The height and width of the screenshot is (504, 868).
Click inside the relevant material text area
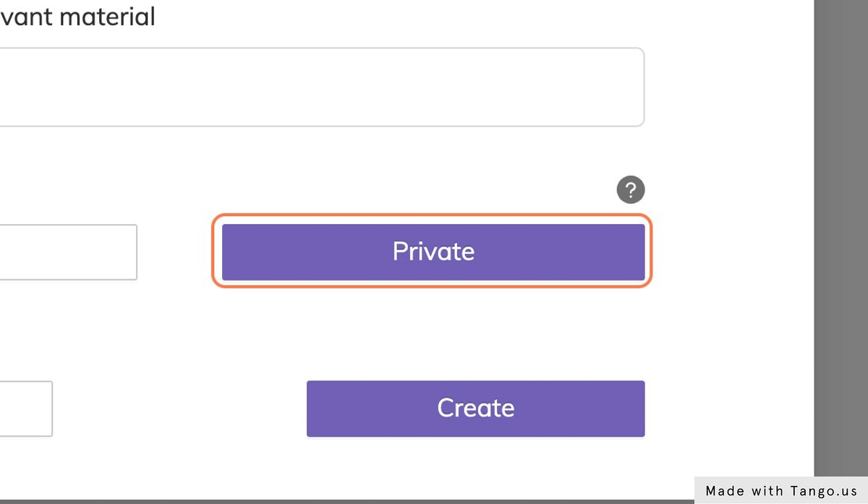click(x=322, y=86)
